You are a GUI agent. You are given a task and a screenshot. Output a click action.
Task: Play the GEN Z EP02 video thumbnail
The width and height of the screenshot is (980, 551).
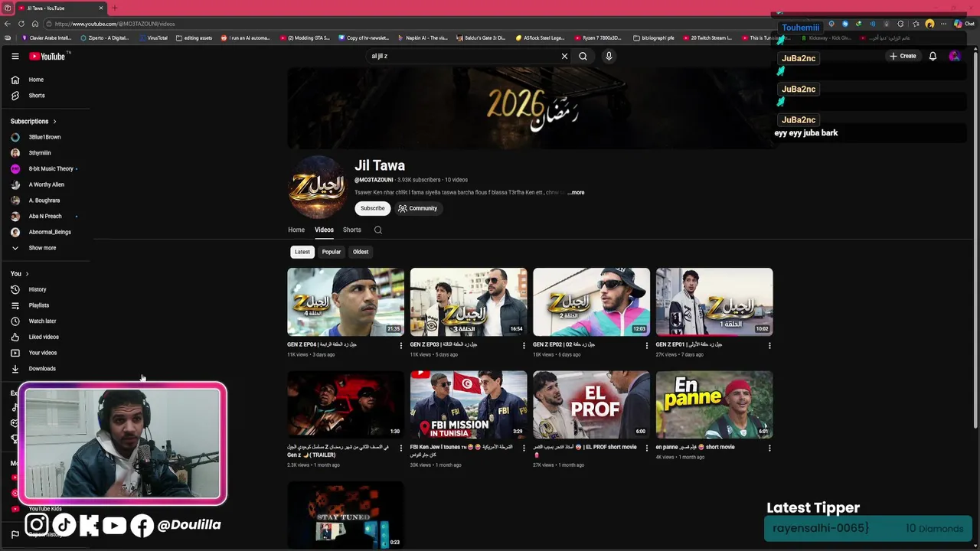[591, 302]
